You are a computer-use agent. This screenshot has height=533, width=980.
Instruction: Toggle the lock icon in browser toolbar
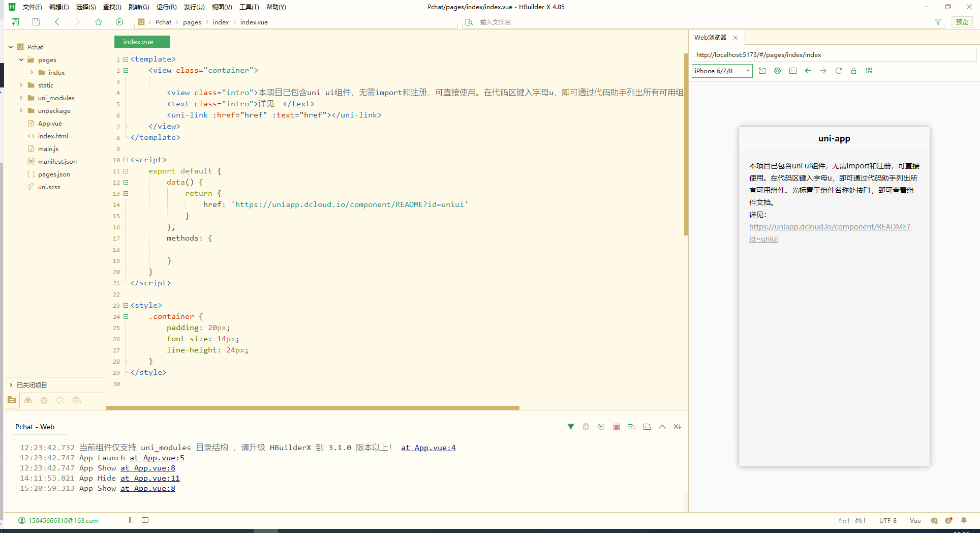854,71
